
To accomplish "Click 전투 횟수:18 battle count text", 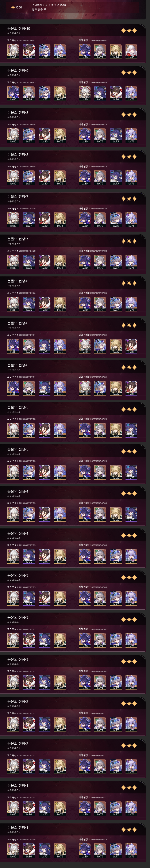I will click(x=39, y=10).
